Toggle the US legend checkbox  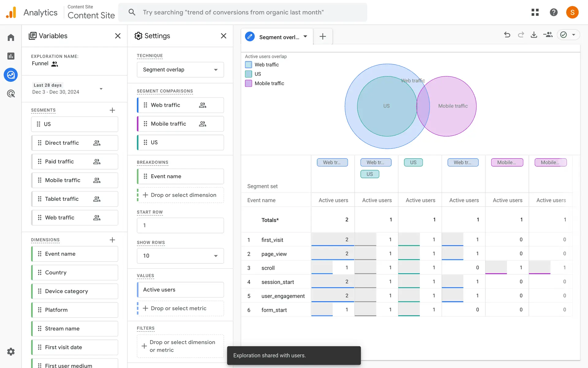[x=248, y=74]
